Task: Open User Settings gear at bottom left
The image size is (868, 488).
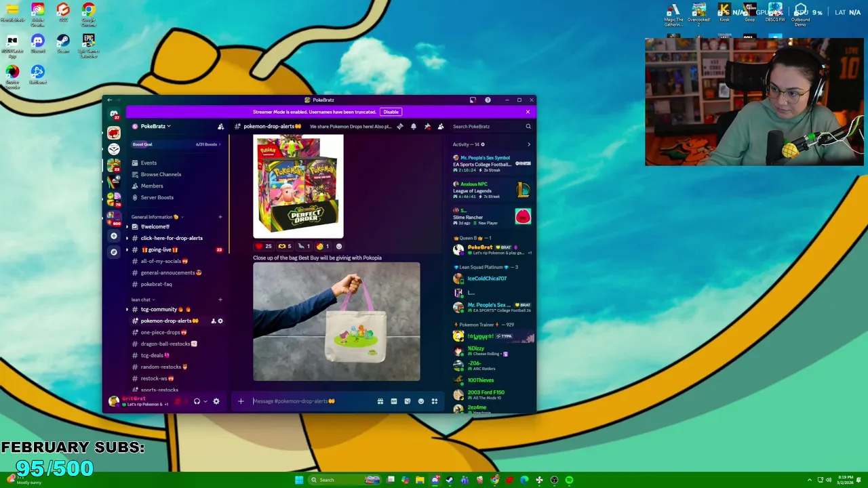Action: [216, 401]
